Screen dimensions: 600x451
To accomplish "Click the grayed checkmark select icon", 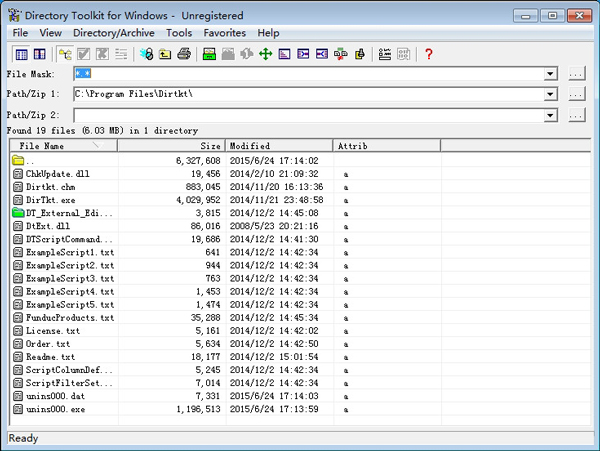I will [x=83, y=54].
